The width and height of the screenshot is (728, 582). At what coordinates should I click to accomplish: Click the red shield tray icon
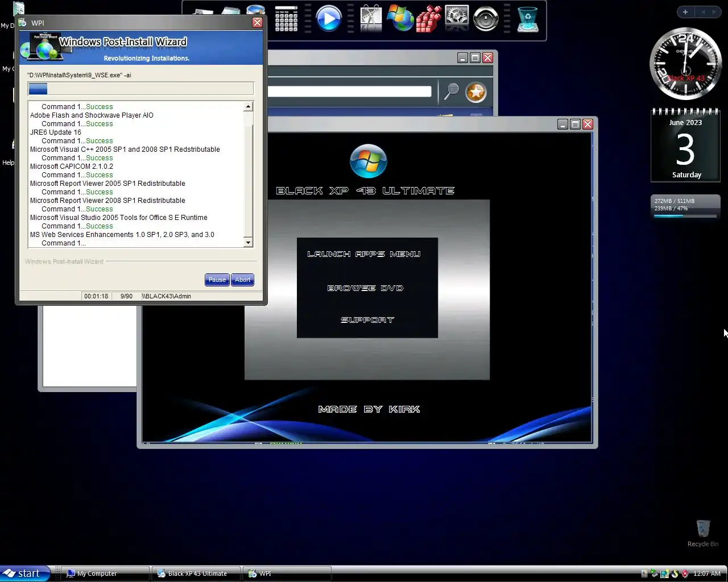pyautogui.click(x=685, y=573)
